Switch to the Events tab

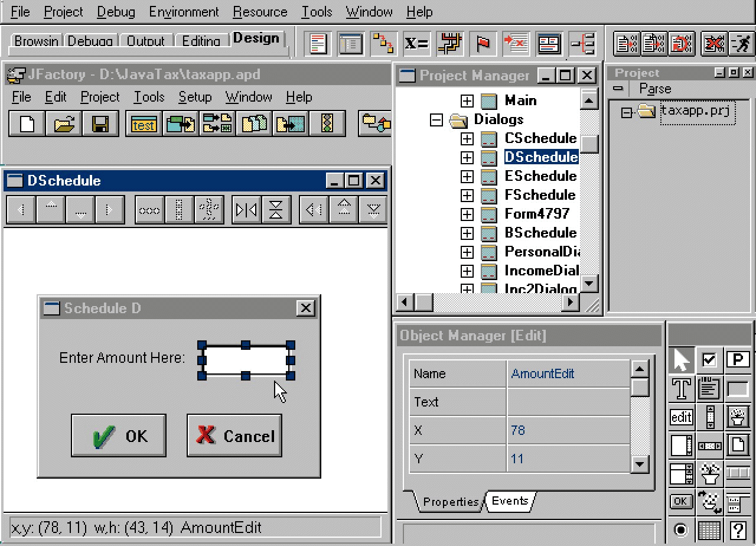click(510, 501)
